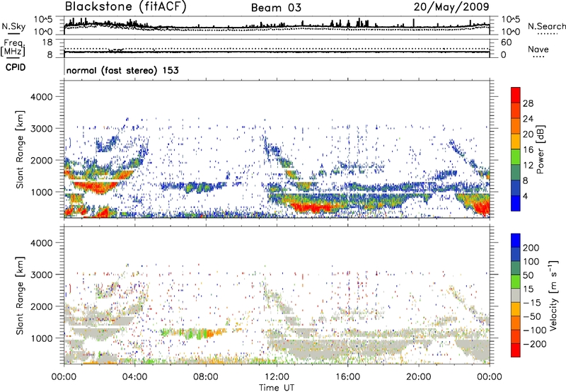Viewport: 566px width, 392px height.
Task: Click the "100" label on the velocity colorbar
Action: tap(531, 261)
